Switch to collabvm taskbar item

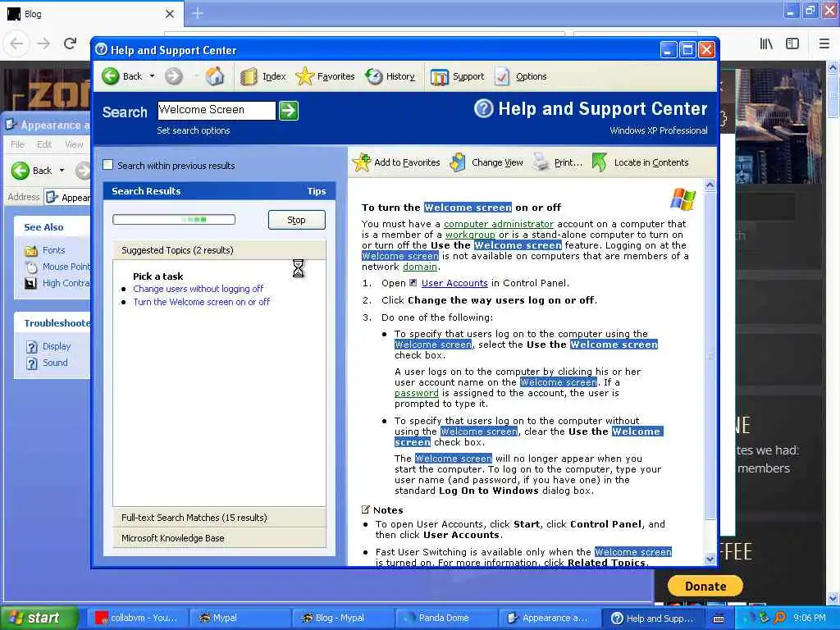point(136,618)
